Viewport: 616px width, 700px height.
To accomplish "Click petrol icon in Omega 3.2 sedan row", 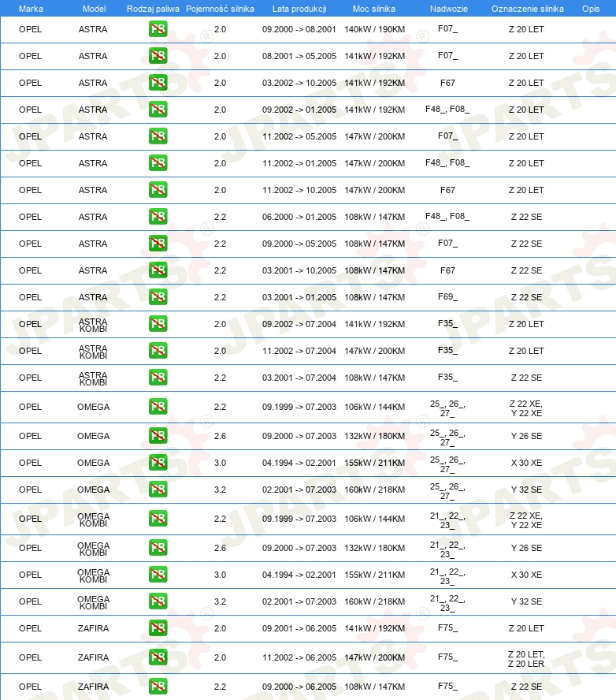I will [158, 490].
